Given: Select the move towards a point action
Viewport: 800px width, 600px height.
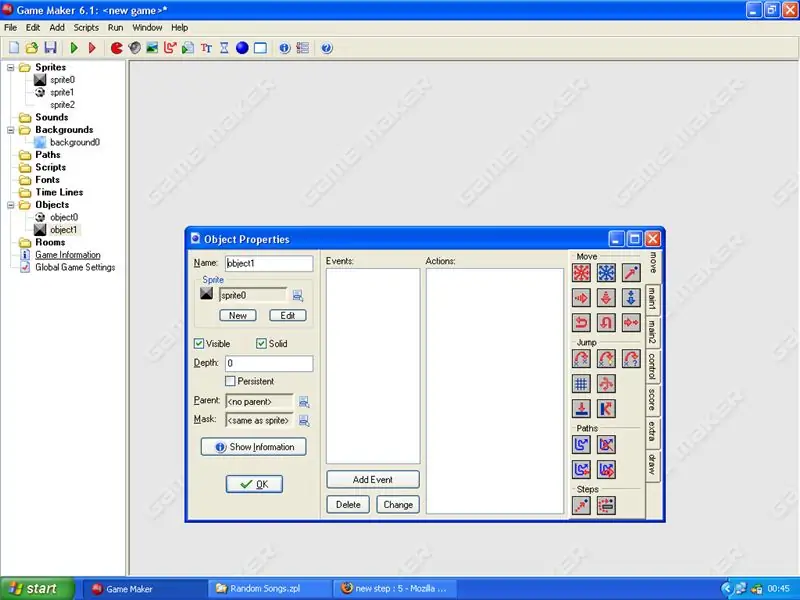Looking at the screenshot, I should click(x=631, y=273).
